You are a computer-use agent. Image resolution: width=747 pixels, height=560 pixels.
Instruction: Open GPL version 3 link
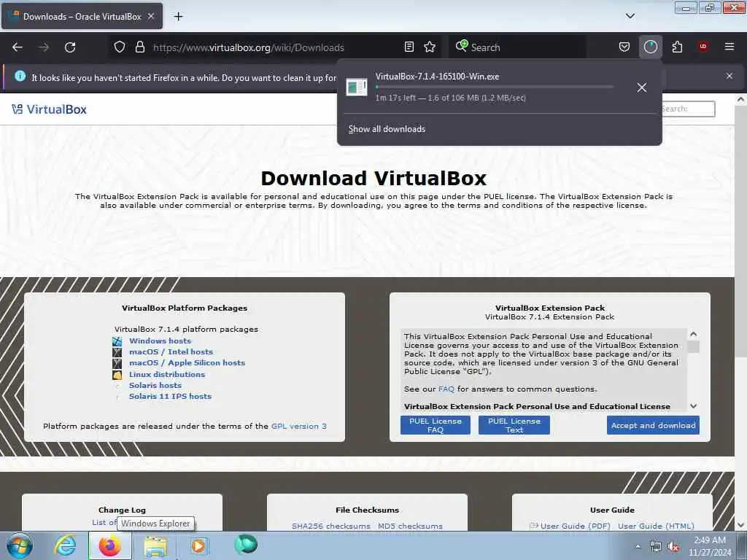pyautogui.click(x=298, y=426)
